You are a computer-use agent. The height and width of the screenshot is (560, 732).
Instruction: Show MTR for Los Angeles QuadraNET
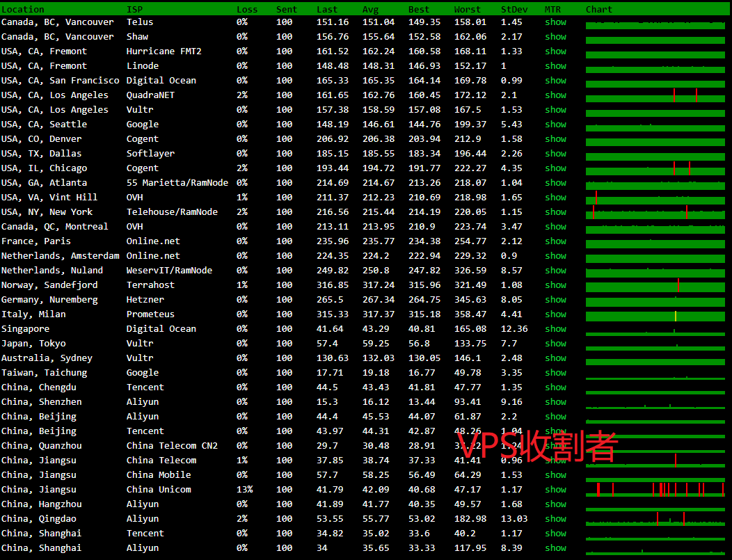555,95
